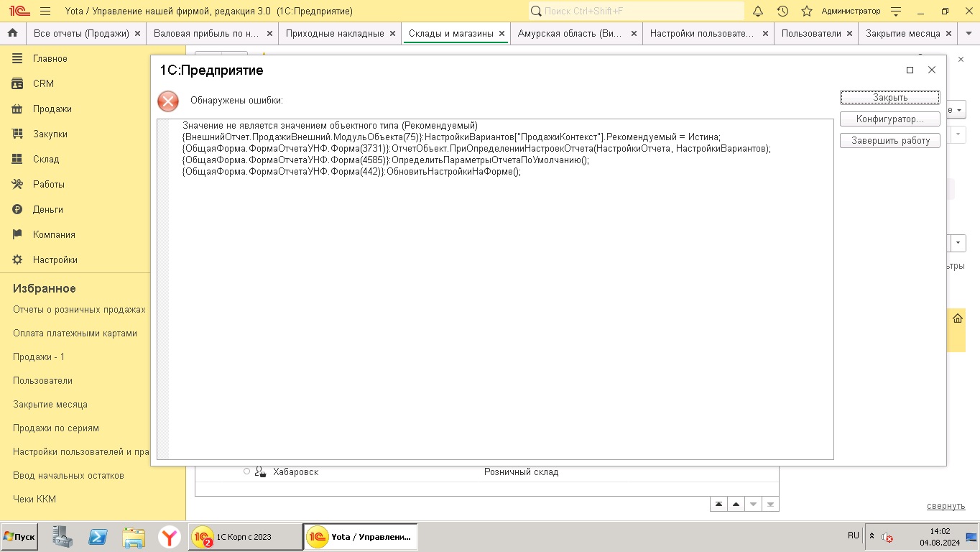The height and width of the screenshot is (552, 980).
Task: Open favorite 'Ввод начальных остатков'
Action: pos(68,476)
